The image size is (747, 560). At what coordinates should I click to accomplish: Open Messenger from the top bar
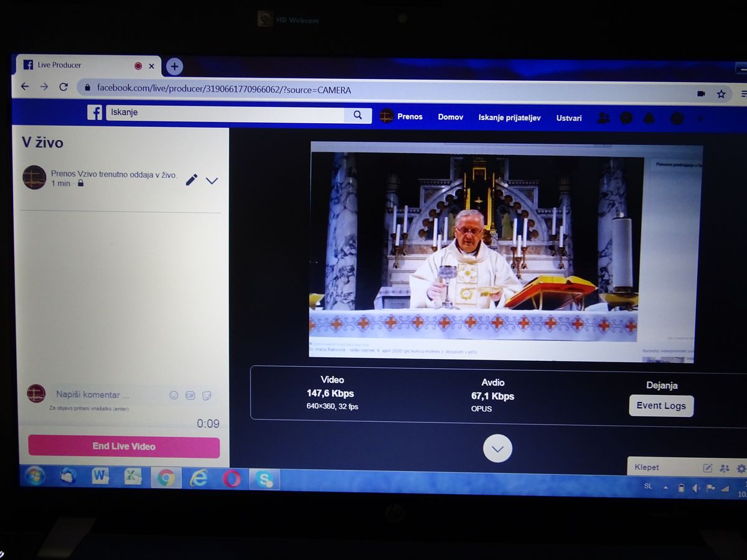(x=626, y=118)
